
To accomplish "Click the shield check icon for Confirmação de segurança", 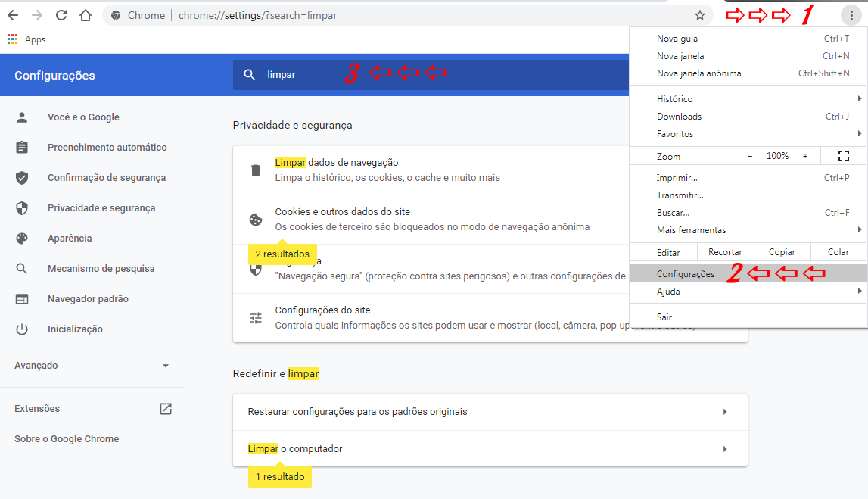I will pyautogui.click(x=22, y=178).
